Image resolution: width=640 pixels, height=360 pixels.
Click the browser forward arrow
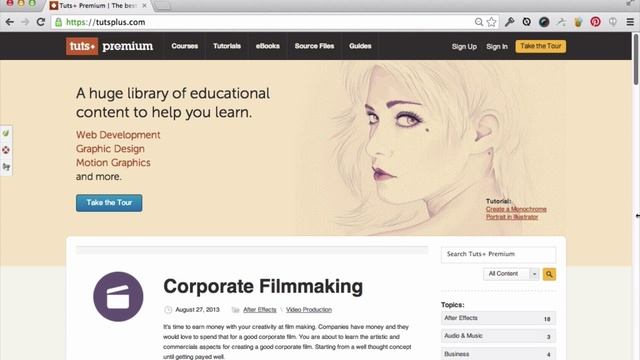tap(25, 22)
